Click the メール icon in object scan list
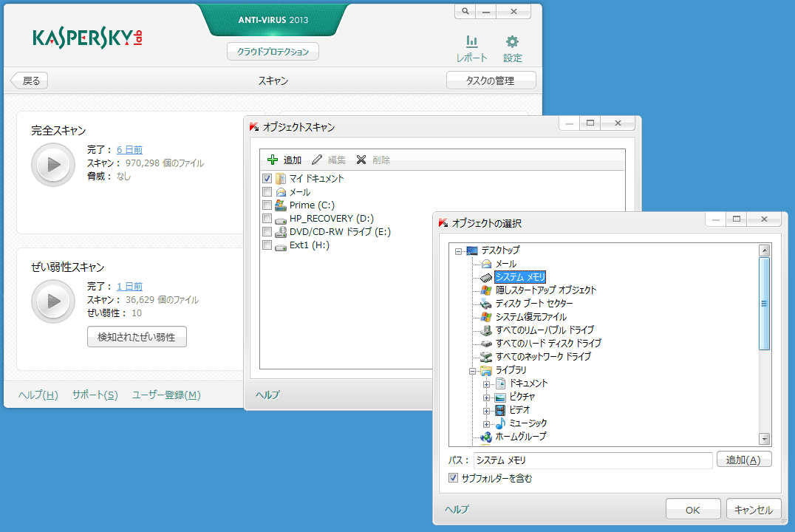 click(280, 191)
